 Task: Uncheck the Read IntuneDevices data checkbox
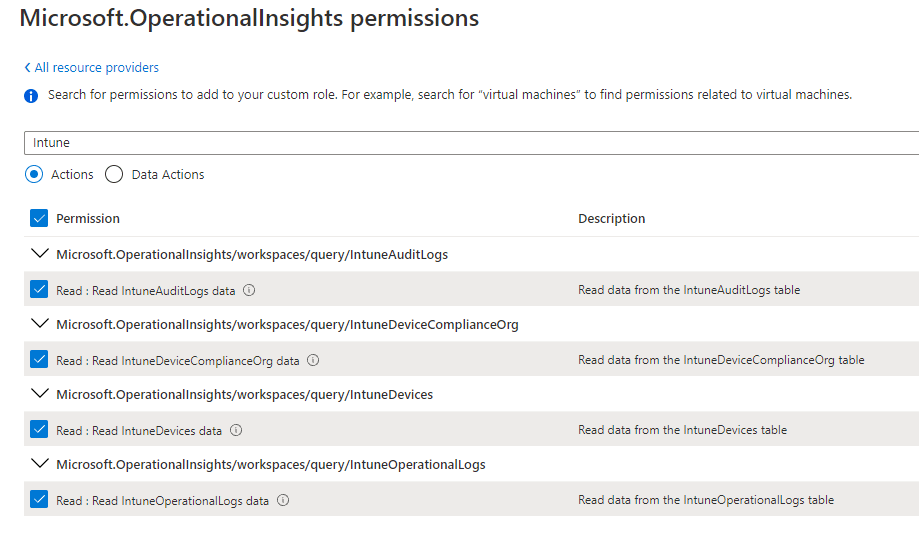coord(39,429)
